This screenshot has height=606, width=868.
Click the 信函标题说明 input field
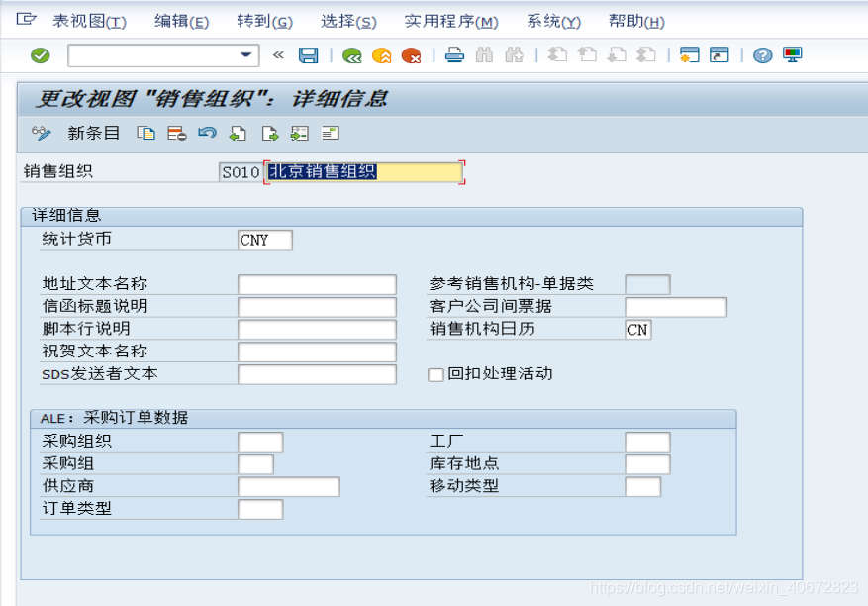tap(317, 307)
